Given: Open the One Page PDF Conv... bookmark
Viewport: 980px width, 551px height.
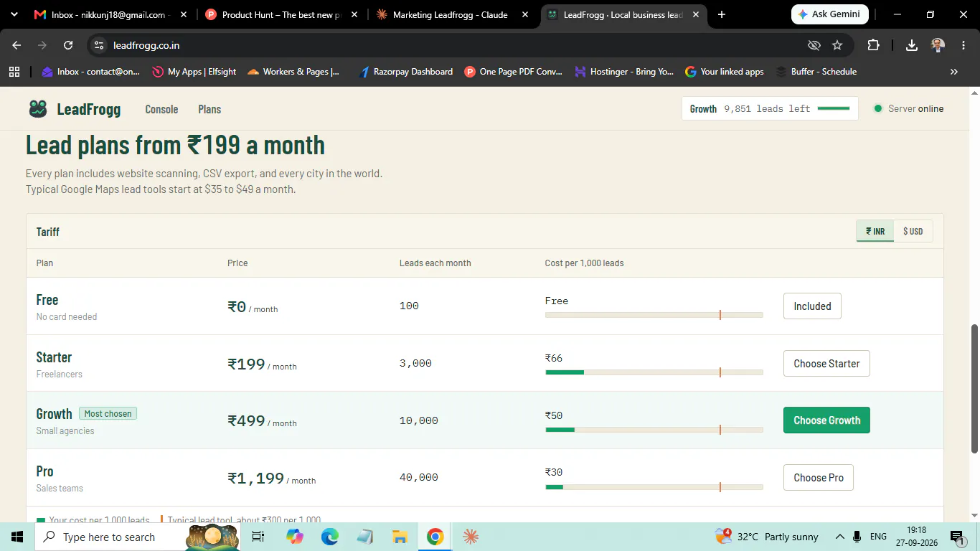Looking at the screenshot, I should pos(514,72).
